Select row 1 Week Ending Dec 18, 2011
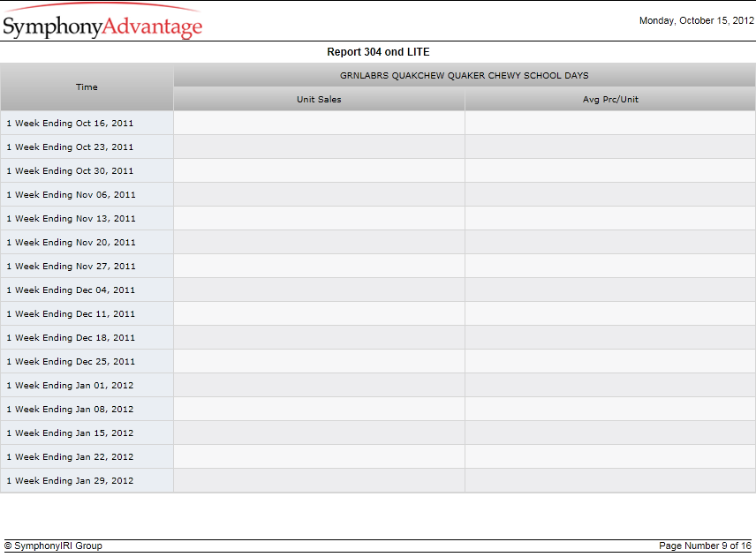Screen dimensions: 756x557 coord(377,338)
